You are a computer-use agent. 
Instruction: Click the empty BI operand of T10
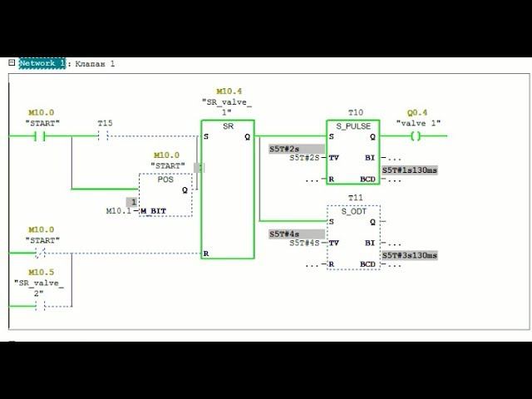395,159
